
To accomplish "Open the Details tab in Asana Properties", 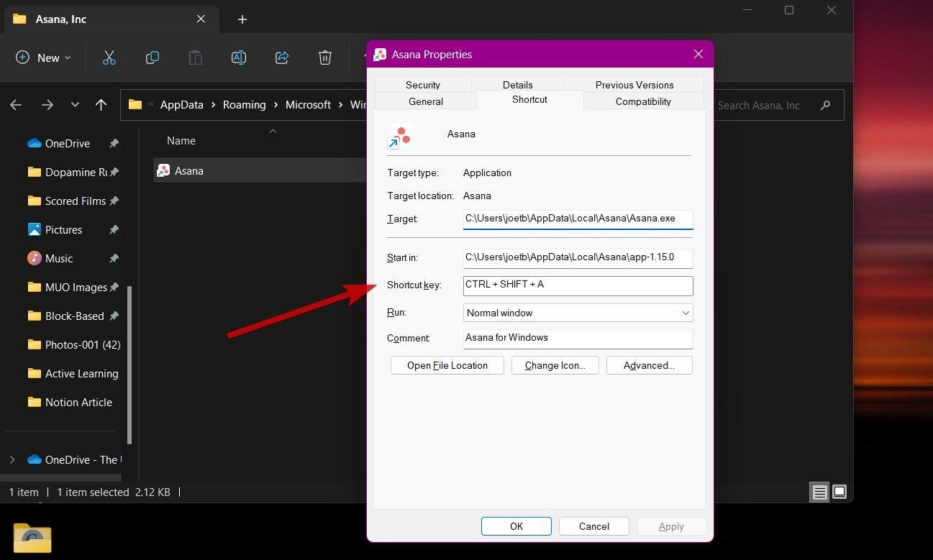I will coord(518,85).
